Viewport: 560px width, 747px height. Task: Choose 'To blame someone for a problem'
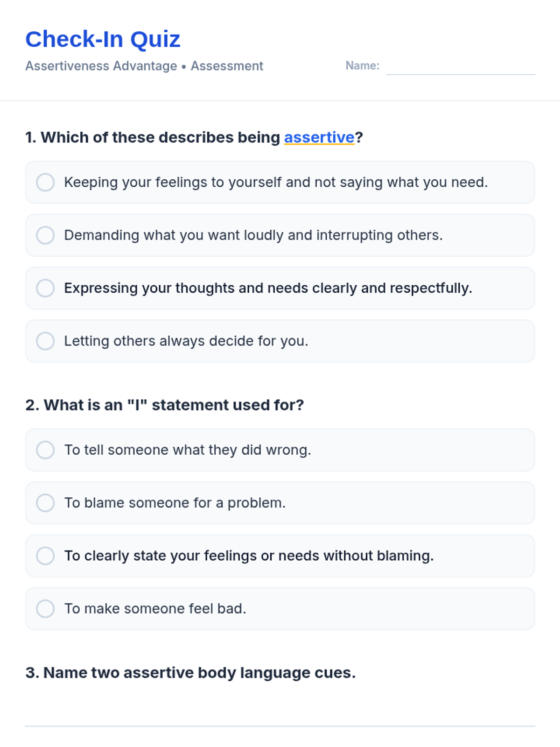point(45,503)
